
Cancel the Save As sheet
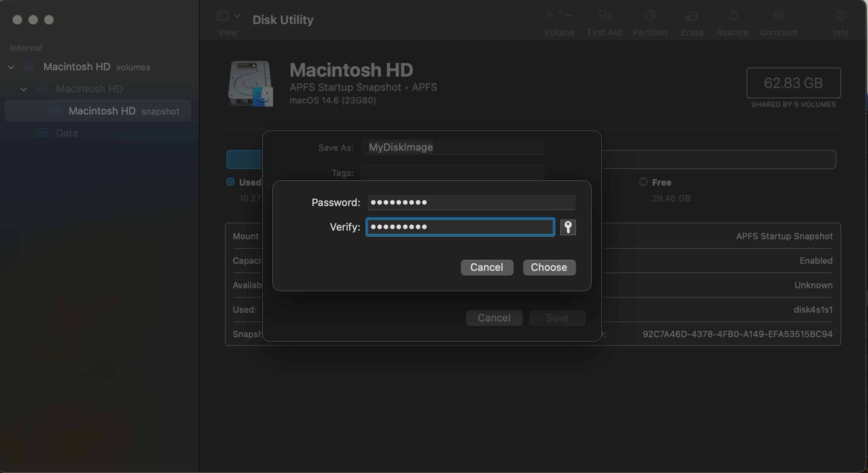click(x=494, y=318)
